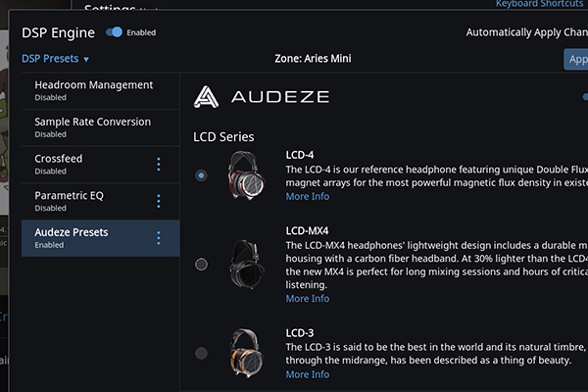Expand the DSP Presets dropdown
Image resolution: width=588 pixels, height=392 pixels.
[56, 59]
